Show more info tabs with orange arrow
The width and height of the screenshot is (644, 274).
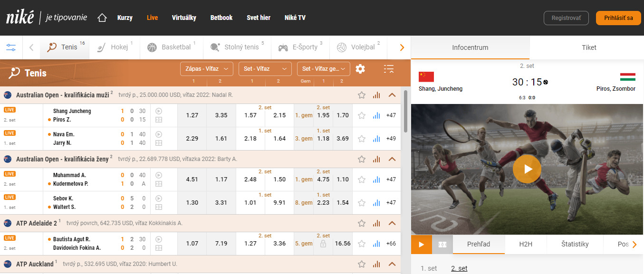point(634,245)
